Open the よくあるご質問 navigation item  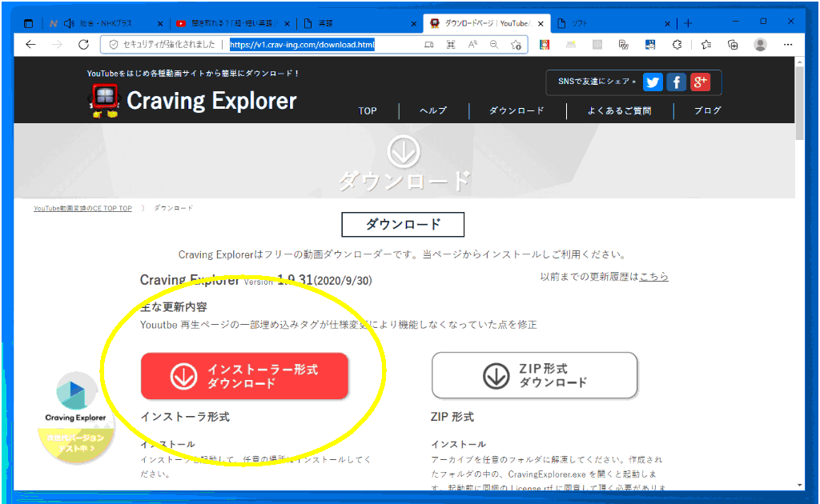(x=620, y=110)
